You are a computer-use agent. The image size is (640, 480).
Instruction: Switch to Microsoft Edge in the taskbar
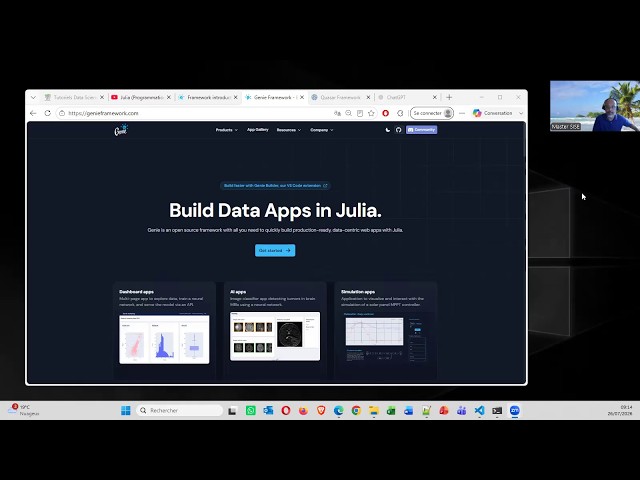338,411
